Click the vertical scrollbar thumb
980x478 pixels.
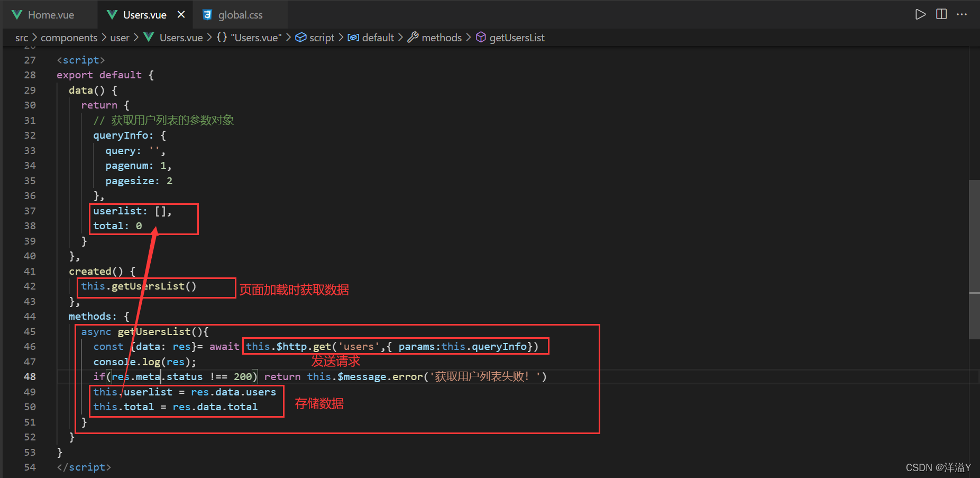coord(974,259)
